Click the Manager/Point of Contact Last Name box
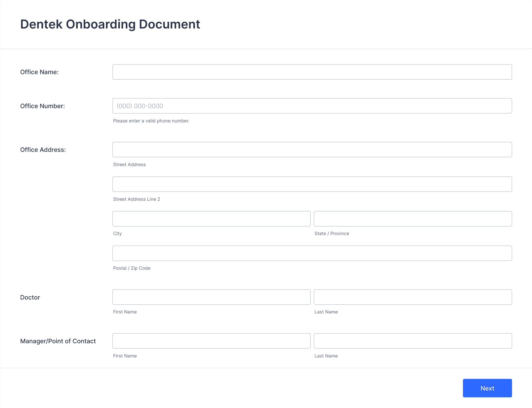Image resolution: width=532 pixels, height=408 pixels. tap(413, 341)
